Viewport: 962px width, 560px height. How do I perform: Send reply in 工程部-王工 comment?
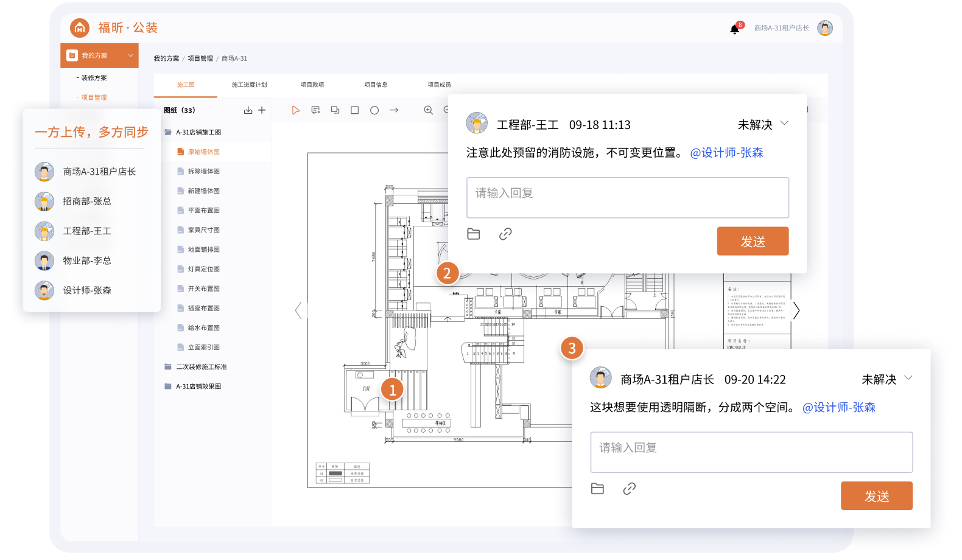[x=753, y=241]
